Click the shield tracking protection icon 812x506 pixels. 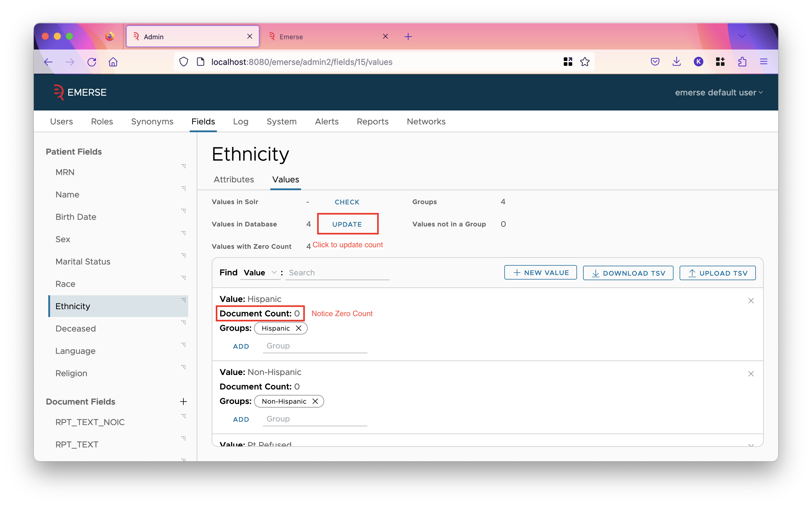point(183,62)
